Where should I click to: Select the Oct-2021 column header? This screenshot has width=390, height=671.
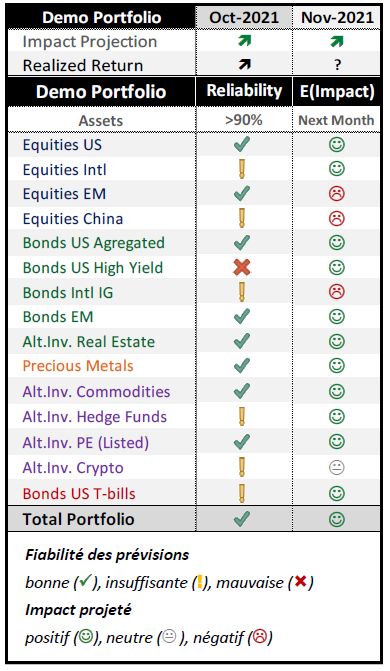tap(244, 18)
